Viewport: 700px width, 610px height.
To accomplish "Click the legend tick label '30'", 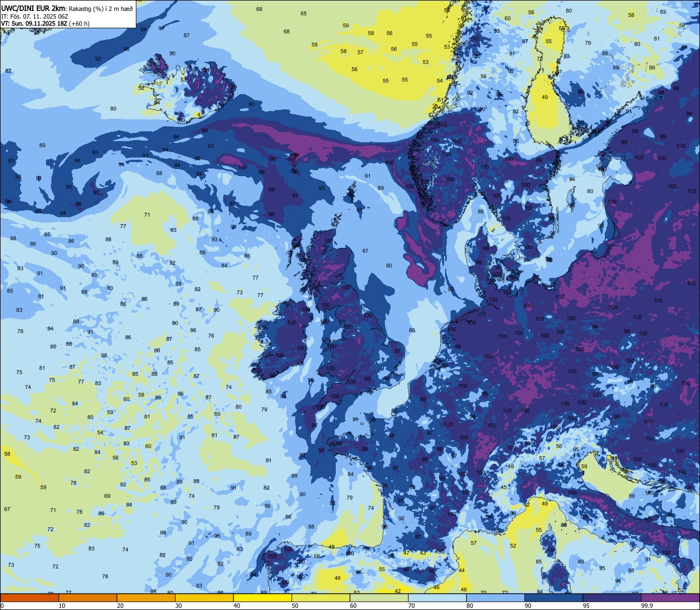I will pyautogui.click(x=178, y=606).
